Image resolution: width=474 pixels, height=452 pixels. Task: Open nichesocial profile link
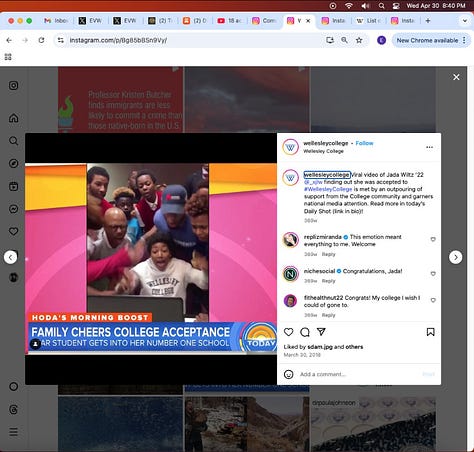click(x=319, y=271)
